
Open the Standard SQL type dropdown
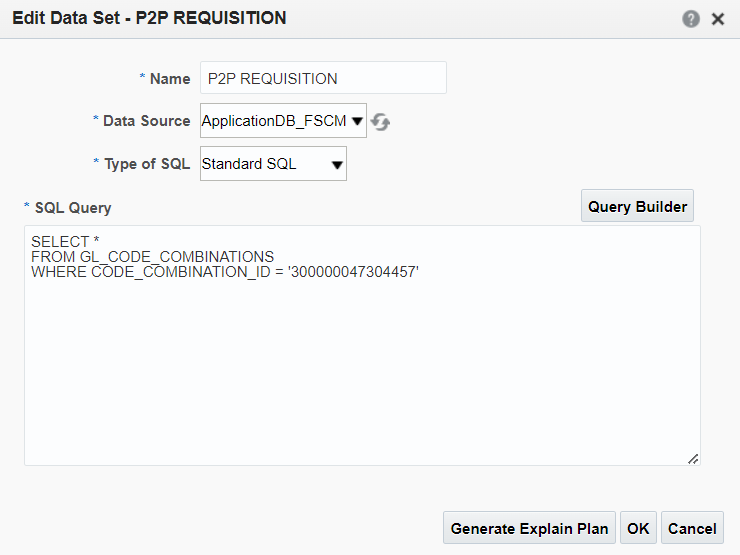(x=273, y=164)
